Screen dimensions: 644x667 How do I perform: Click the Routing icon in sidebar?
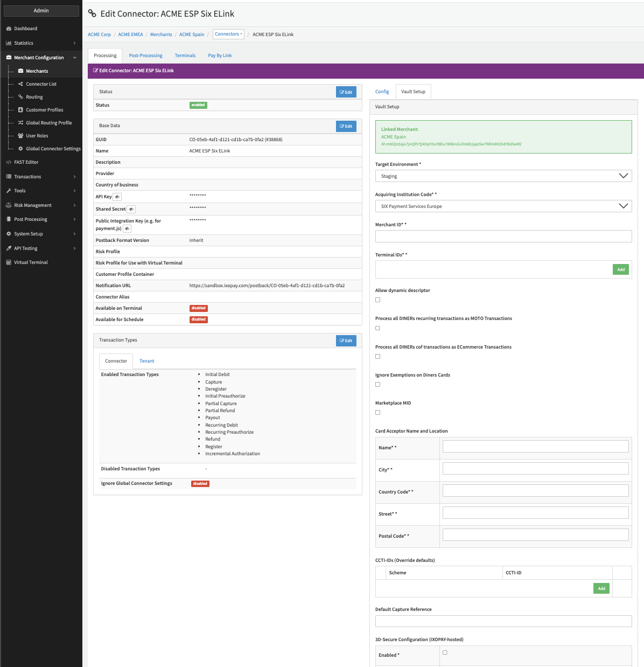coord(20,97)
